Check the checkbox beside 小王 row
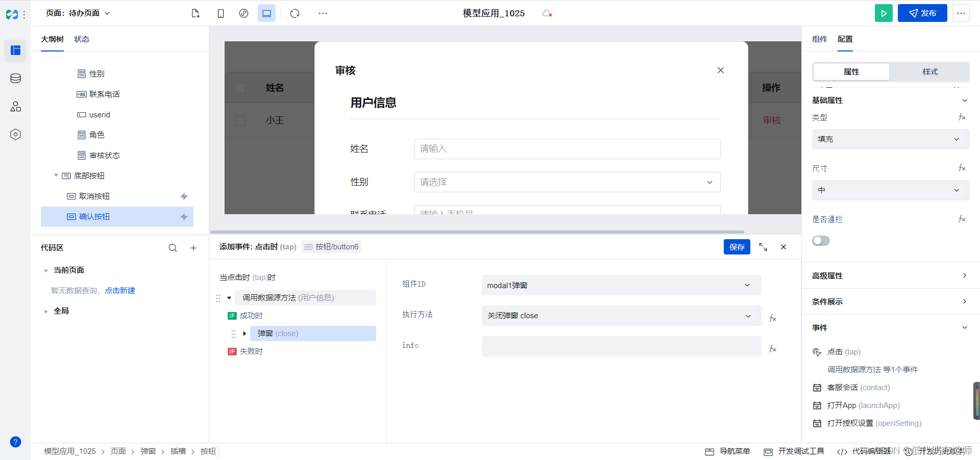This screenshot has height=460, width=980. tap(240, 120)
